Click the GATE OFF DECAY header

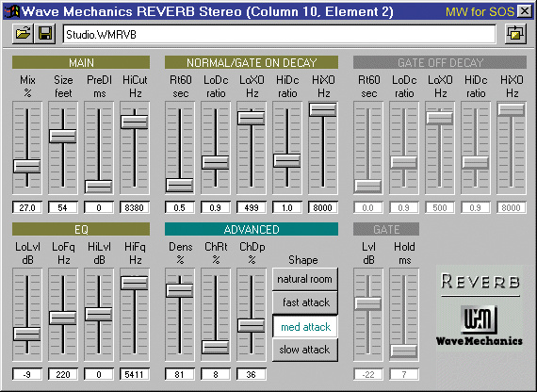(x=440, y=63)
